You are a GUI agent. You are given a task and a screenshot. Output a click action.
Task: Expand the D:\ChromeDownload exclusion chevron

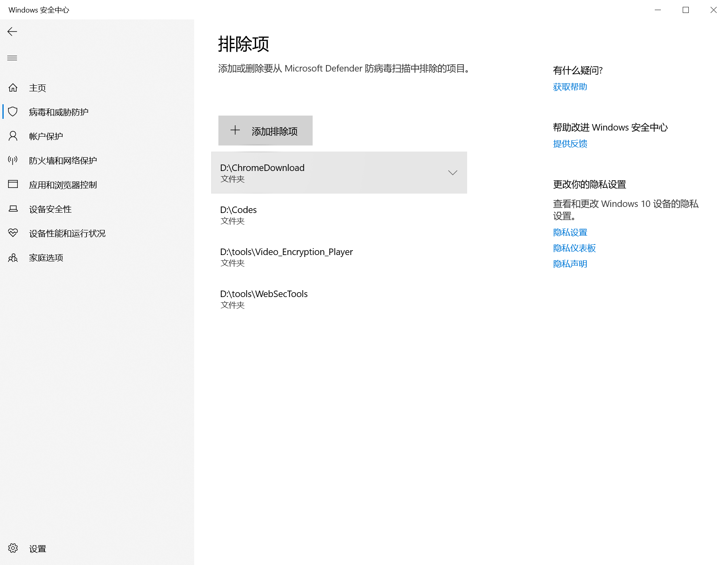[453, 173]
